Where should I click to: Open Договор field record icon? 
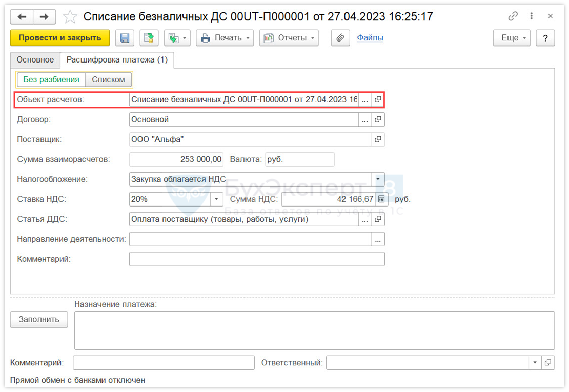[x=378, y=119]
